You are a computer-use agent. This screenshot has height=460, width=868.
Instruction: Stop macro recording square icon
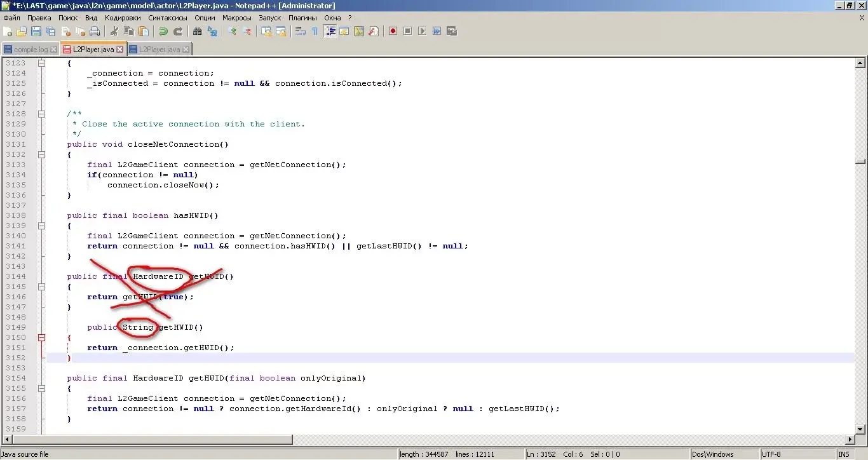pos(408,31)
